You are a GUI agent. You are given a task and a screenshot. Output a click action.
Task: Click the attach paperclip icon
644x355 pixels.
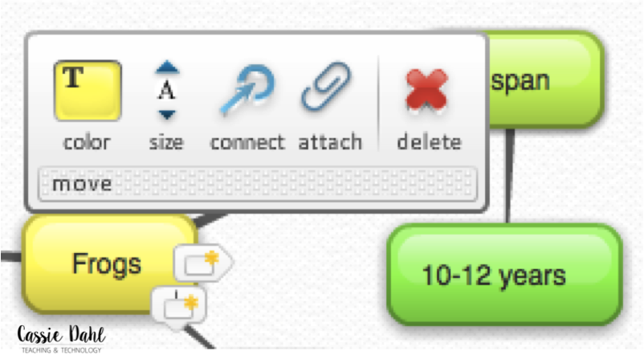point(327,86)
